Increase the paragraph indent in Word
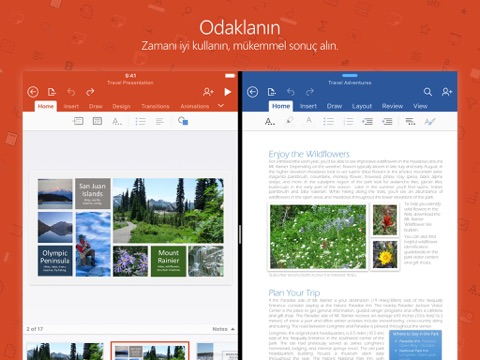The image size is (480, 360). (387, 121)
